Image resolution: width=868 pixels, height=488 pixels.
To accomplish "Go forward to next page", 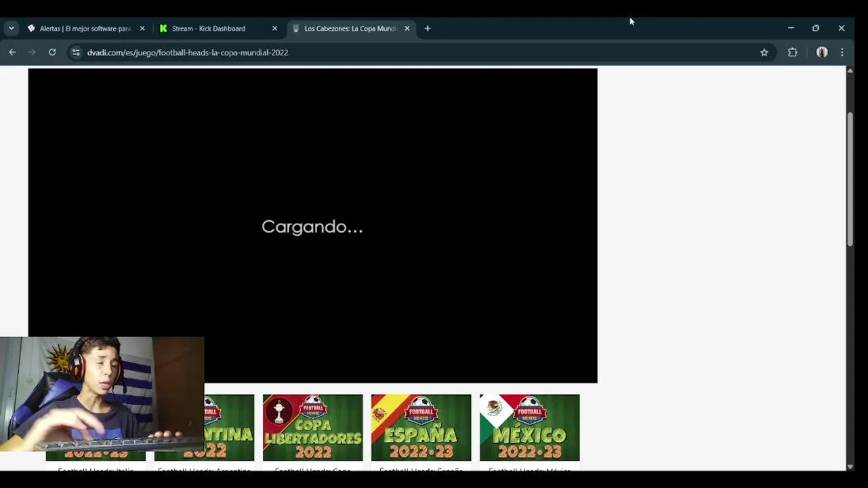I will tap(32, 52).
